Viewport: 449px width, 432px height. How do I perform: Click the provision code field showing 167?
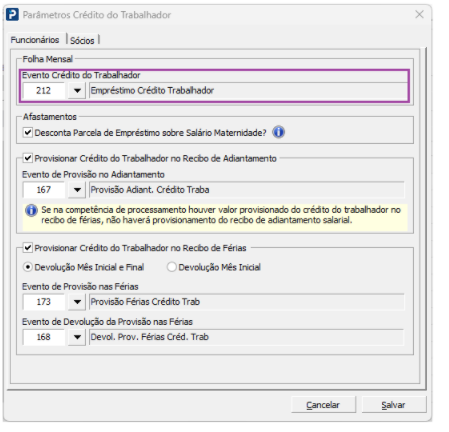tap(44, 190)
